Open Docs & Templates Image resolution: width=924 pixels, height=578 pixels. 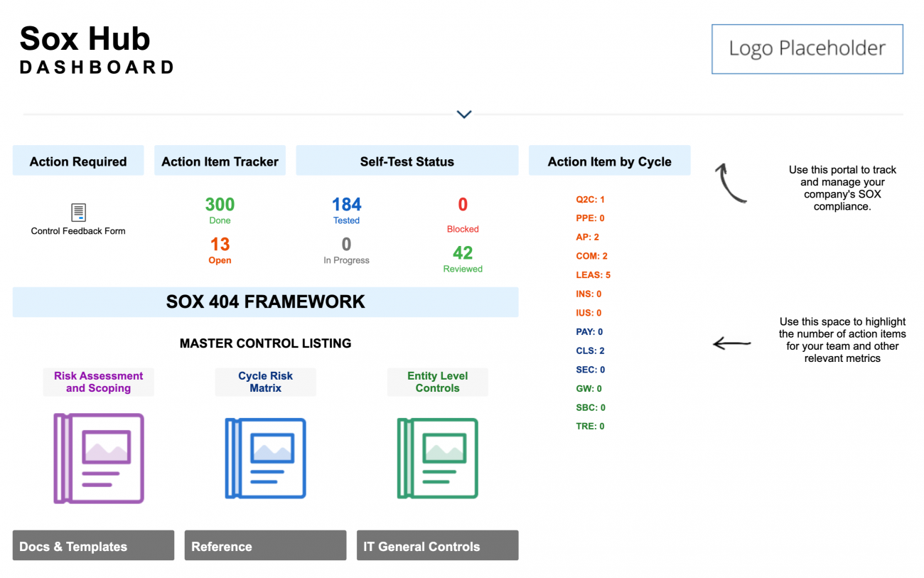point(92,545)
